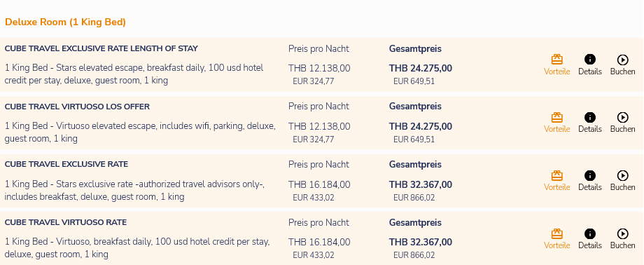Screen dimensions: 644x265
Task: Click the Deluxe Room (1 King Bed) heading
Action: [65, 22]
